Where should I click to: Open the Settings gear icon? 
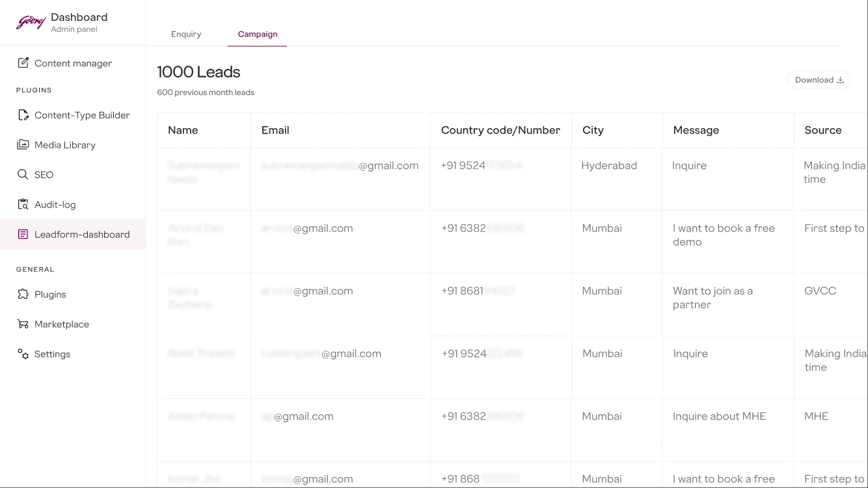(x=23, y=353)
